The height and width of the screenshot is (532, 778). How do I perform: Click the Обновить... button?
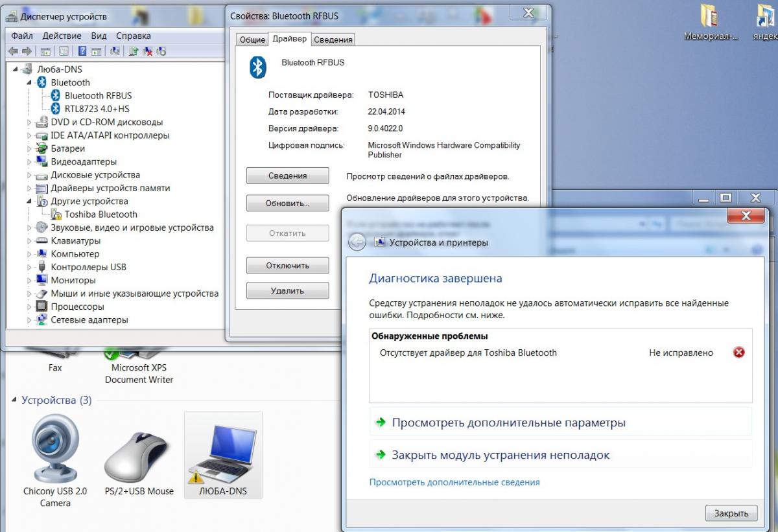point(287,203)
